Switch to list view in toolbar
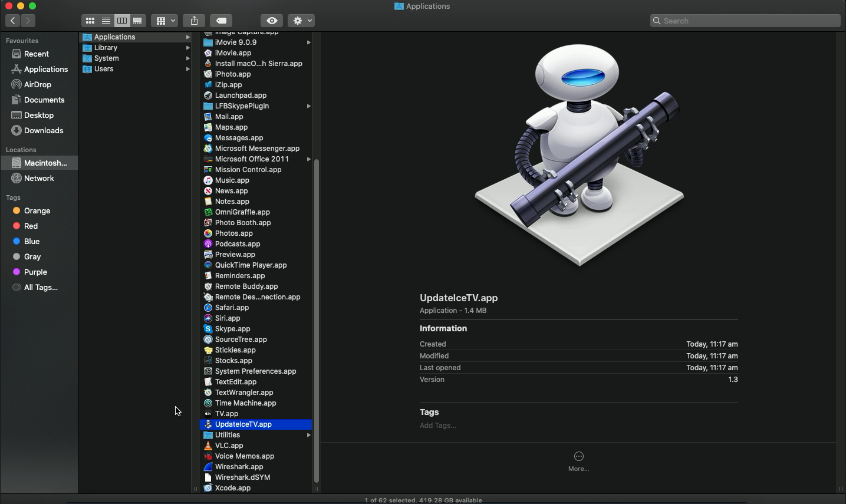 click(106, 21)
